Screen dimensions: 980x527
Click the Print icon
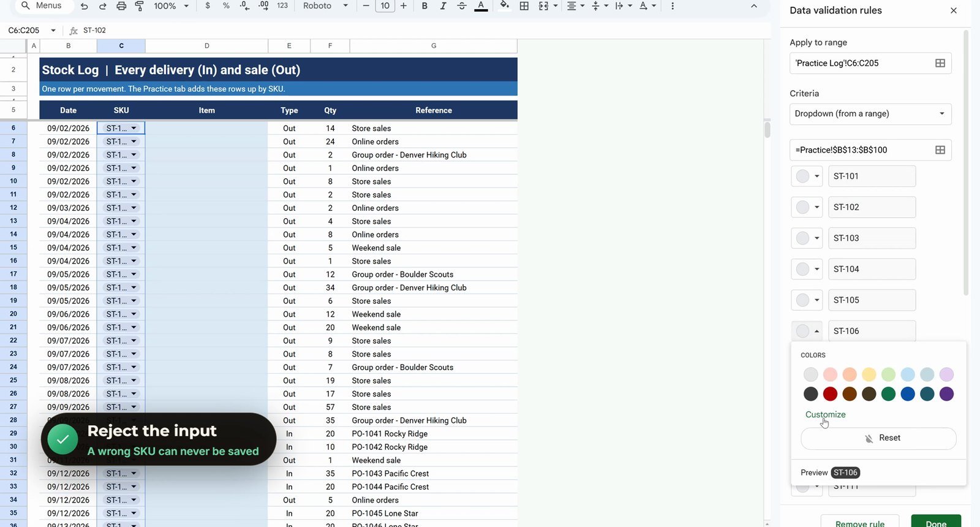[x=121, y=6]
